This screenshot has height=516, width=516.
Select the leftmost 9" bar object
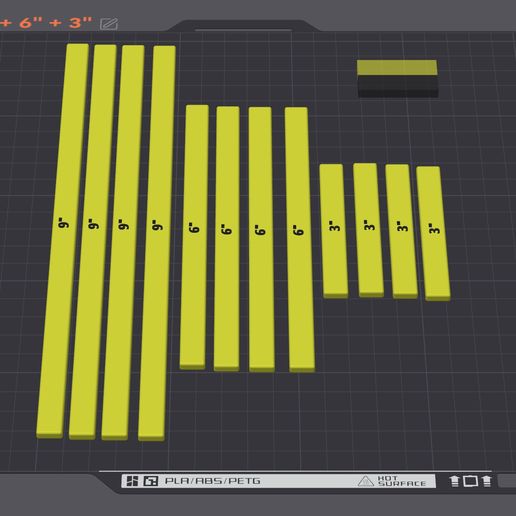(63, 241)
